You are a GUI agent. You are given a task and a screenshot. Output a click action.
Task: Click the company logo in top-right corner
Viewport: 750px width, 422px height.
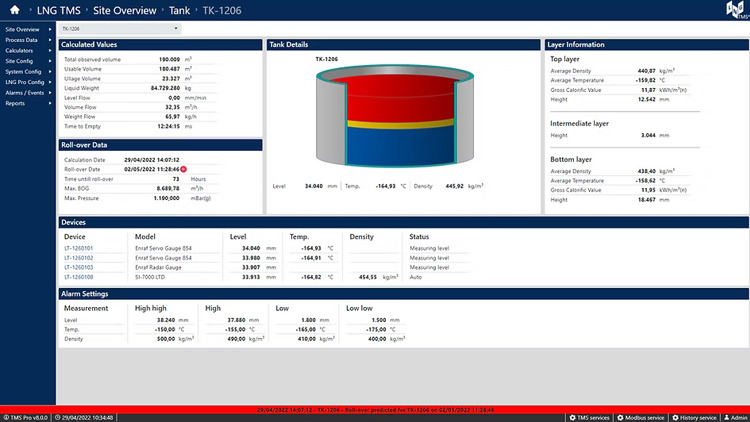point(734,11)
